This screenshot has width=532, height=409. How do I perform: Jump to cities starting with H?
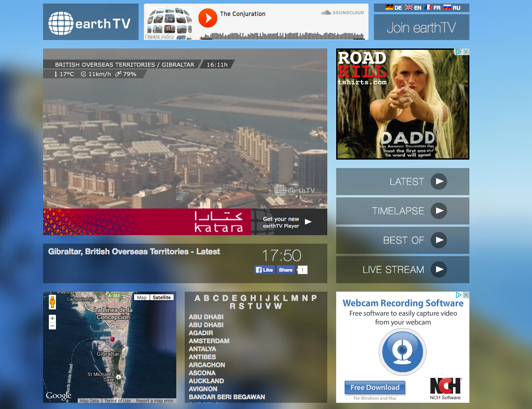pos(253,298)
